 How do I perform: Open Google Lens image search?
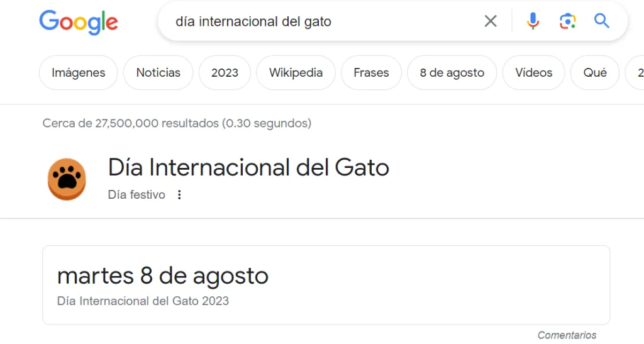(x=567, y=21)
